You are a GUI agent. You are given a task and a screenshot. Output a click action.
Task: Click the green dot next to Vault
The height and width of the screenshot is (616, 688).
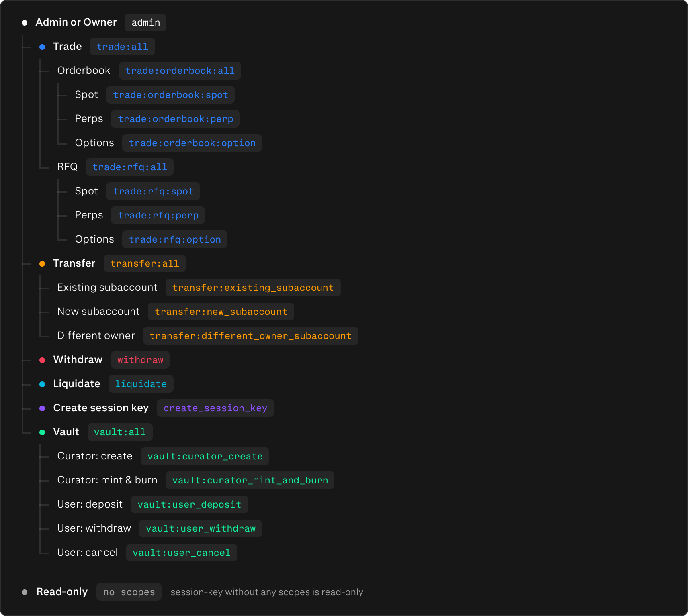(42, 432)
